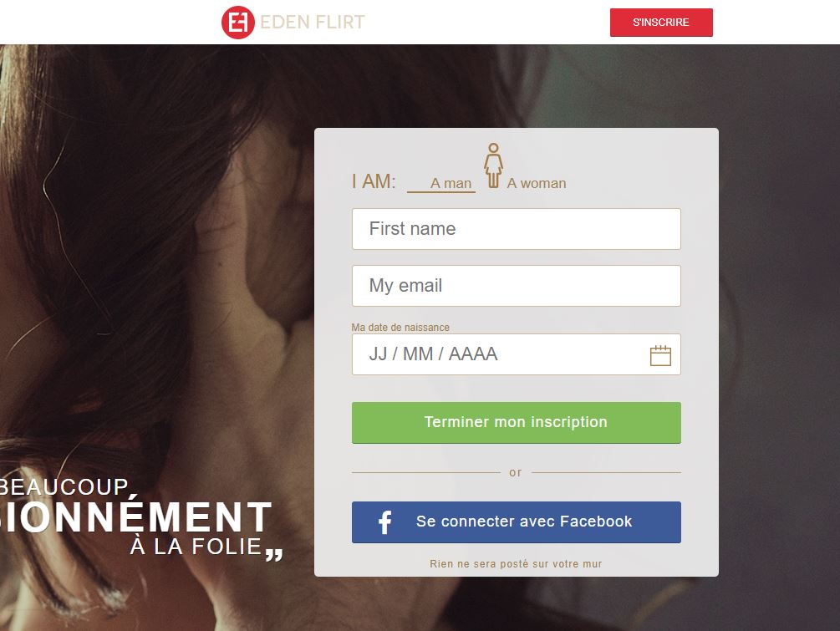Click the JJ / MM / AAAA date field

click(517, 354)
